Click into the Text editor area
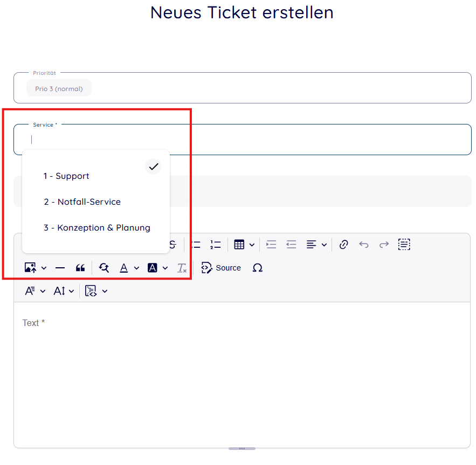Viewport: 476px width, 465px height. [x=242, y=374]
